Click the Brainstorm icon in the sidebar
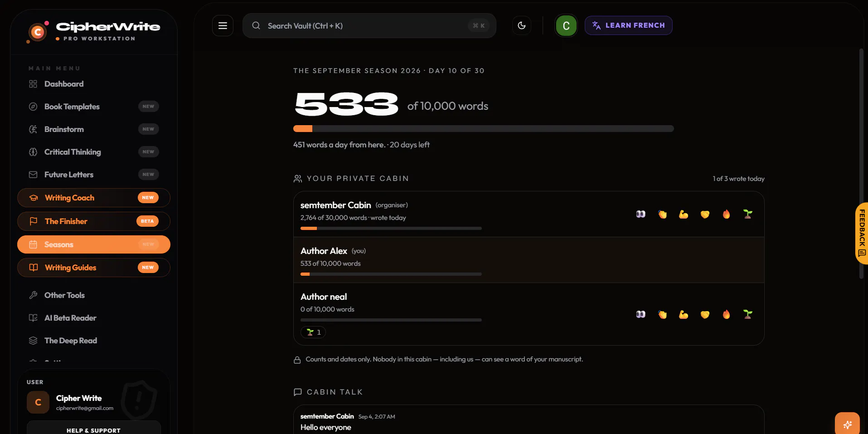Image resolution: width=868 pixels, height=434 pixels. (33, 129)
